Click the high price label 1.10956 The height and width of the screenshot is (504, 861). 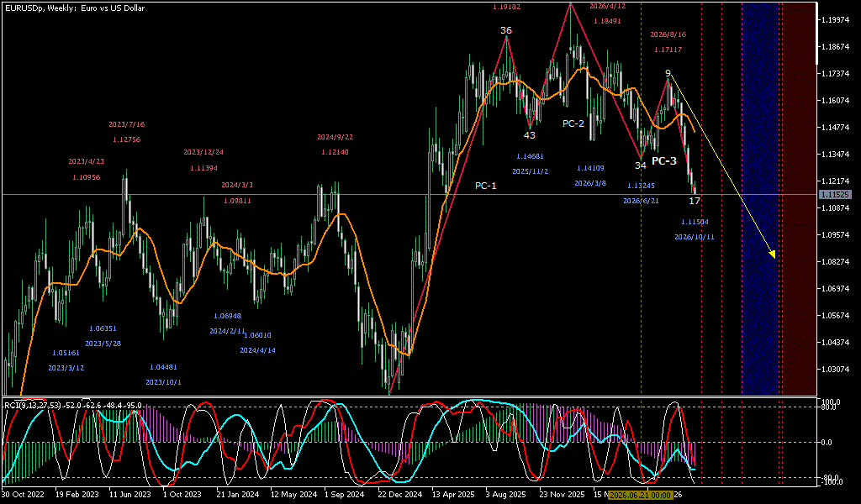tap(87, 177)
